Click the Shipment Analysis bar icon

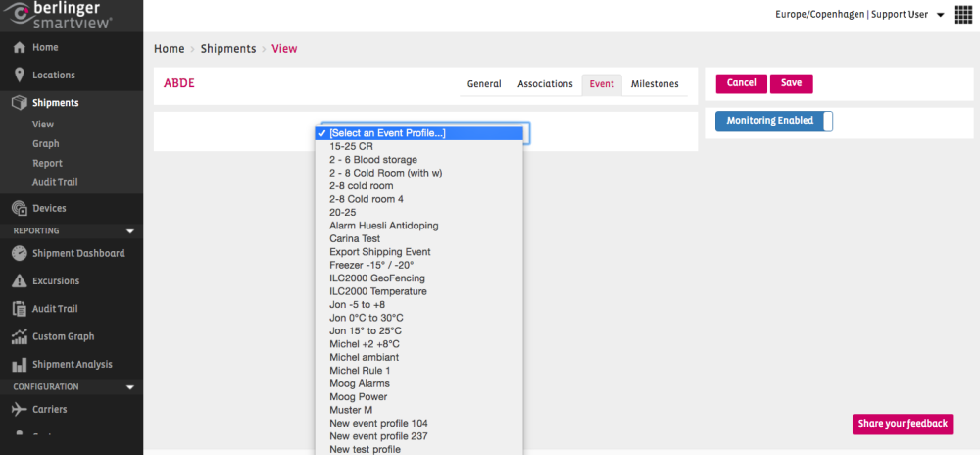click(x=20, y=364)
